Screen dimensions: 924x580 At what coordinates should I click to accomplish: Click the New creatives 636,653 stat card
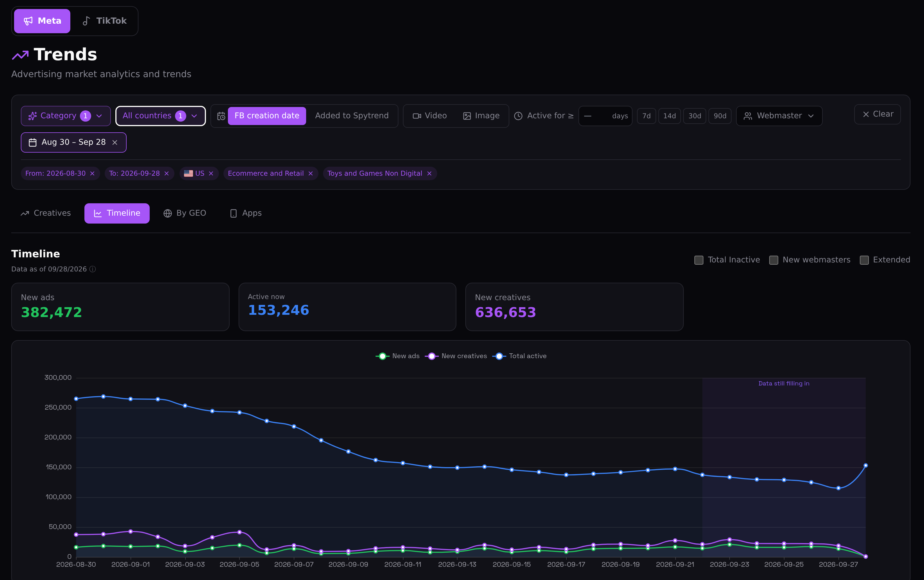click(574, 307)
